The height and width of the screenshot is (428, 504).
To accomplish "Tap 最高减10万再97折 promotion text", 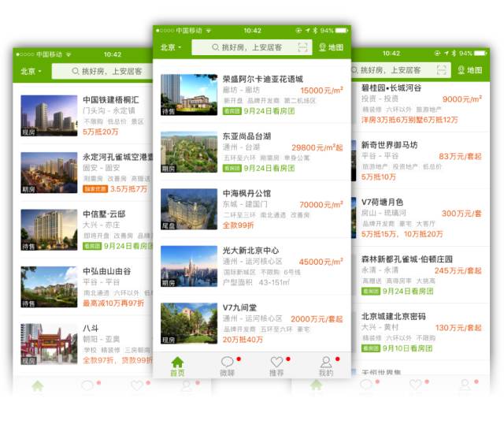I will [x=113, y=303].
